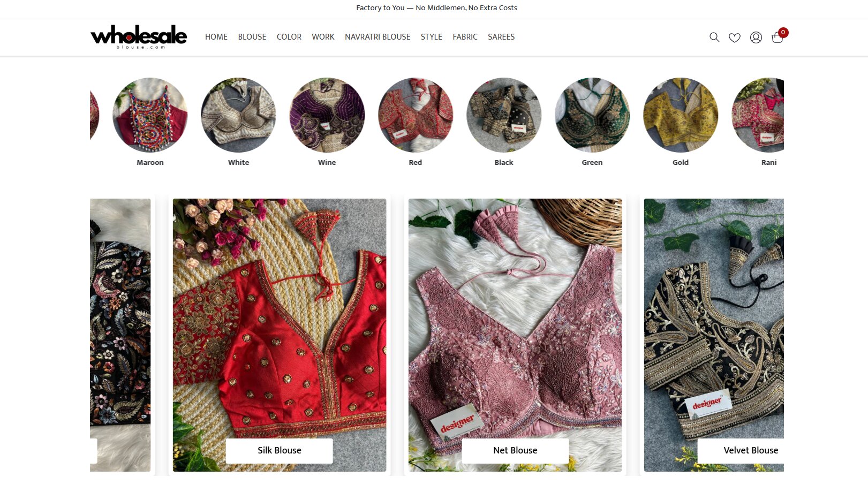Open the shopping cart bag icon
This screenshot has width=868, height=492.
point(778,37)
